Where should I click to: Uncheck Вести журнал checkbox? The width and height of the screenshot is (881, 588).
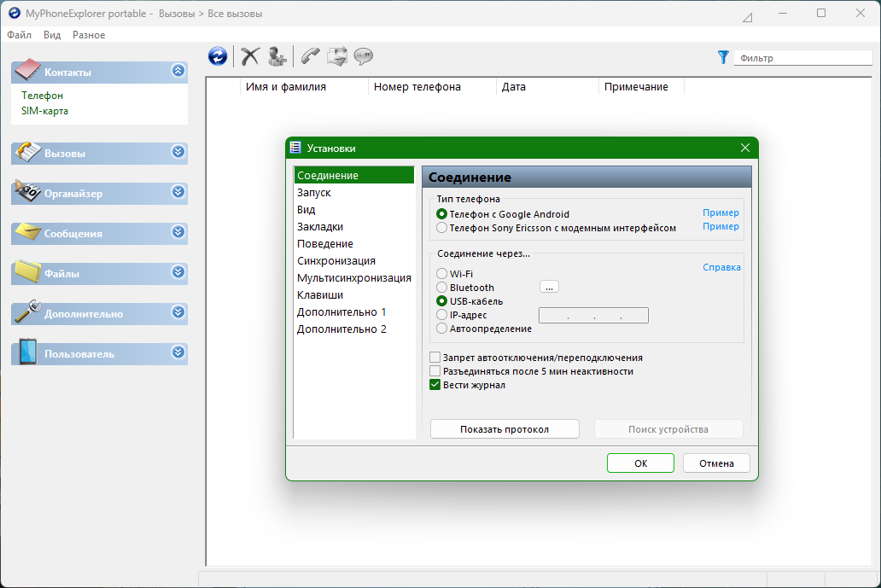[435, 385]
